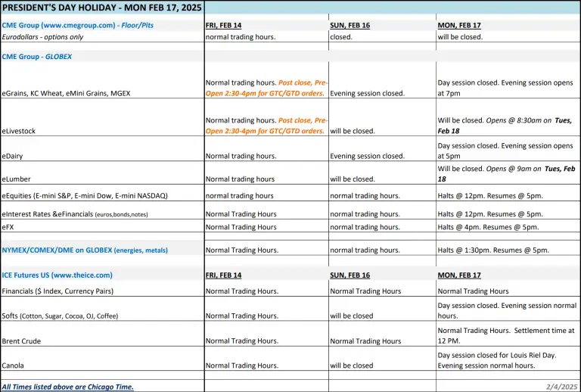Click "Halts @ 1:30pm. Resumes @ 5pm." cell
581x392 pixels.
pyautogui.click(x=493, y=250)
